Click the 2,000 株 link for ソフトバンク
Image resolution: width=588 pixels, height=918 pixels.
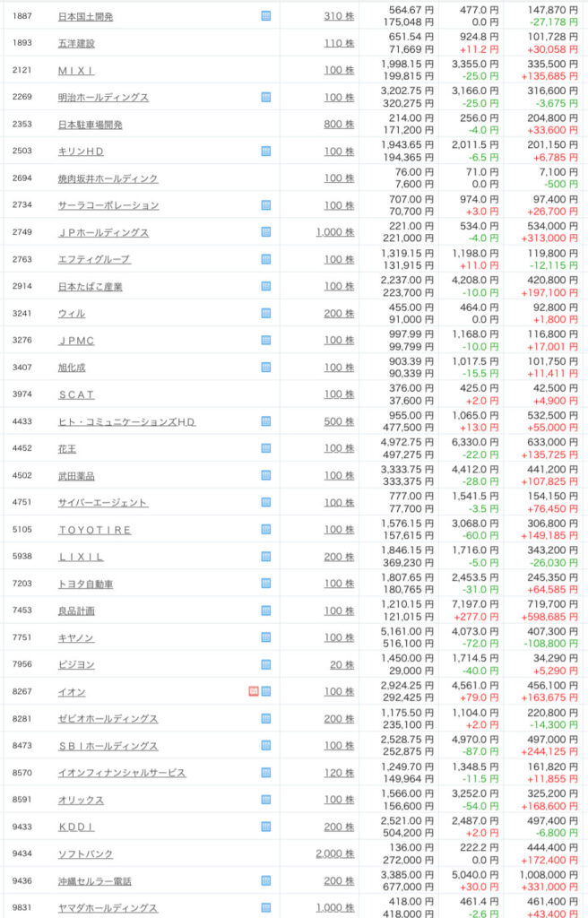(x=335, y=853)
